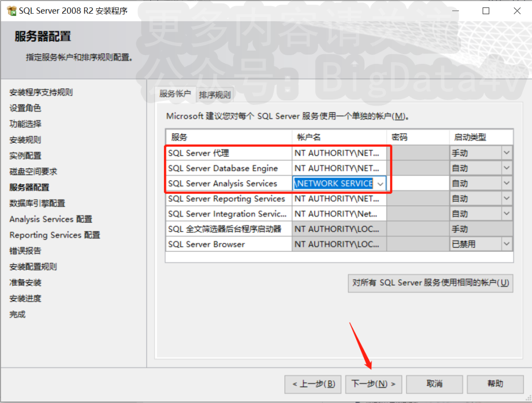Close the SQL Server 2008 R2 setup window
This screenshot has width=532, height=403.
click(517, 11)
